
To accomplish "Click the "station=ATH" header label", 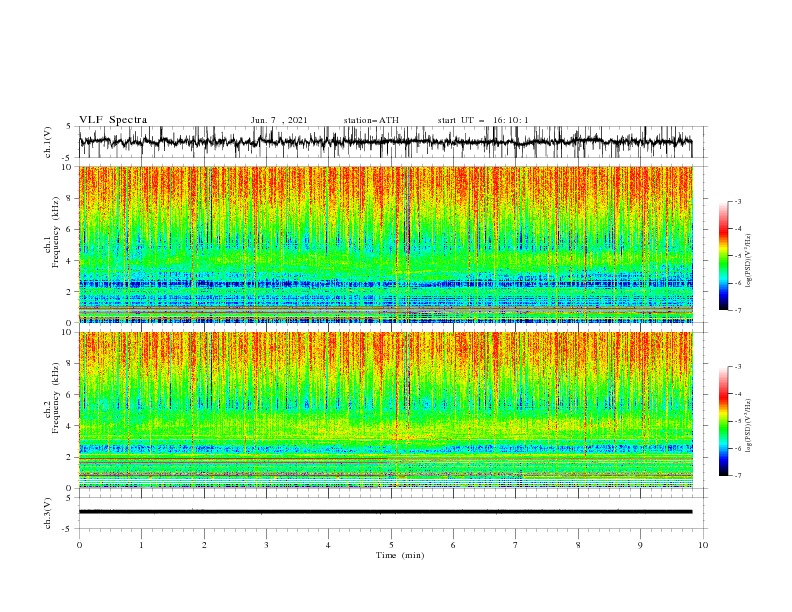I will 371,120.
